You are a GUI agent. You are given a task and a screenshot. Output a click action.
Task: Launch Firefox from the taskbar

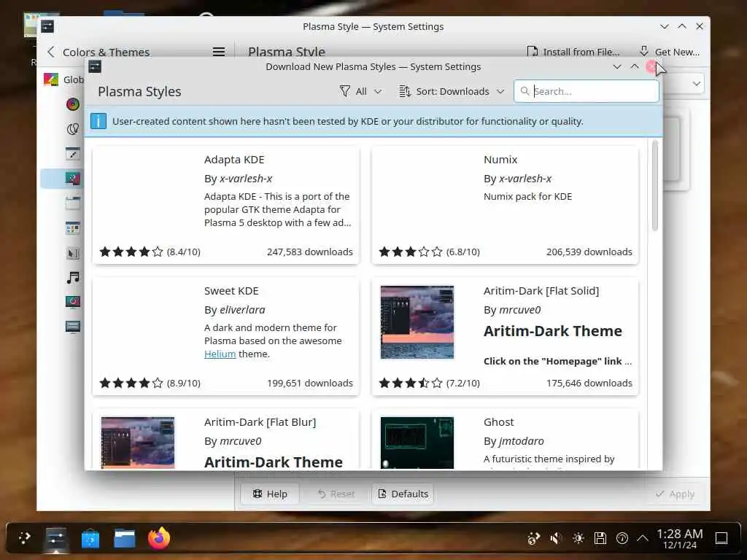tap(159, 538)
